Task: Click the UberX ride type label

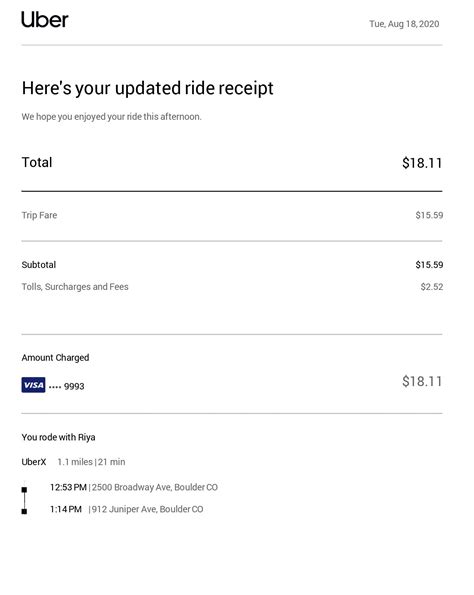Action: pos(34,462)
